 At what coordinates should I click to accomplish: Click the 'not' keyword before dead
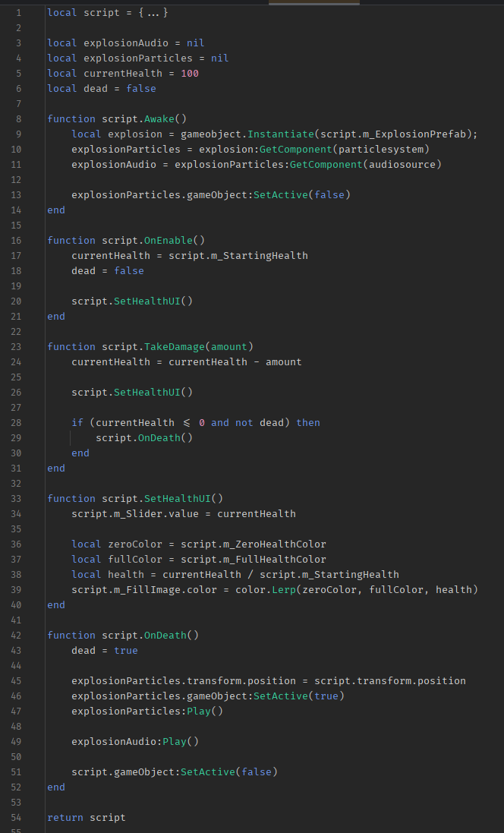[x=244, y=422]
